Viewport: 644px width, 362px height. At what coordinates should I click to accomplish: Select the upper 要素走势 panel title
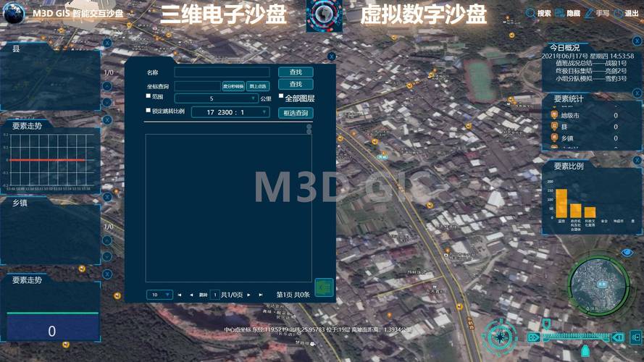tap(27, 126)
